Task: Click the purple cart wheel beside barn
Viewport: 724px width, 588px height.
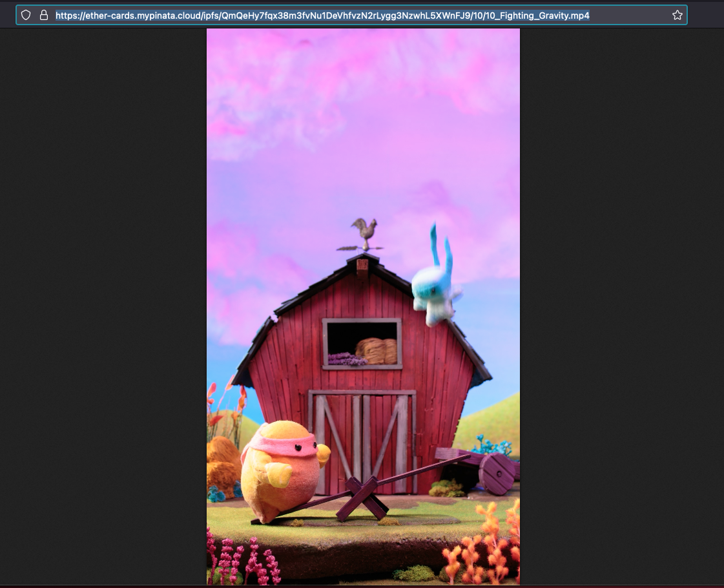Action: (497, 473)
